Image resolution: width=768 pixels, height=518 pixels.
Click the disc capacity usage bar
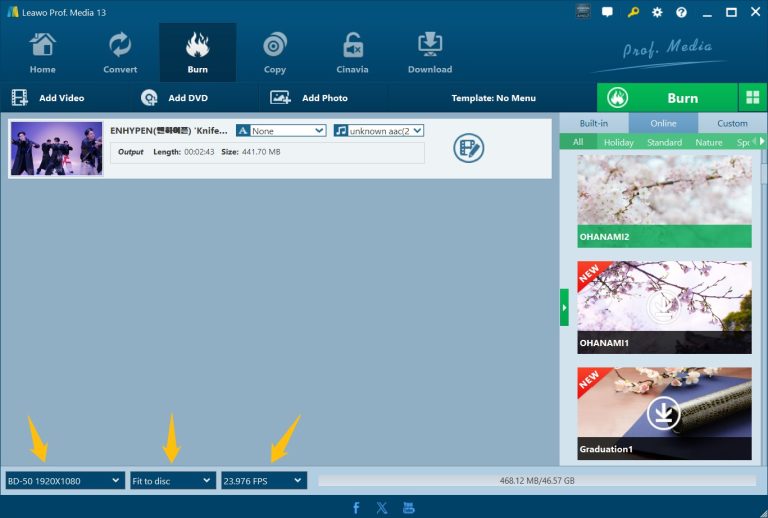pos(537,481)
